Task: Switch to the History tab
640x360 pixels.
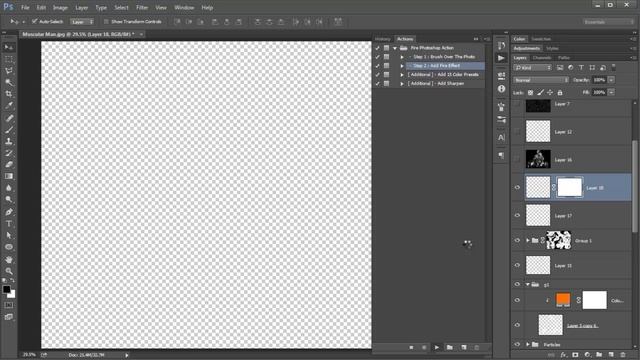Action: (382, 39)
